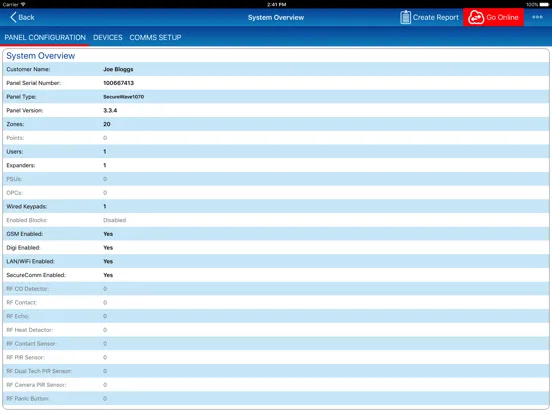Click the RF Heat Detector label
Viewport: 552px width, 414px height.
30,330
